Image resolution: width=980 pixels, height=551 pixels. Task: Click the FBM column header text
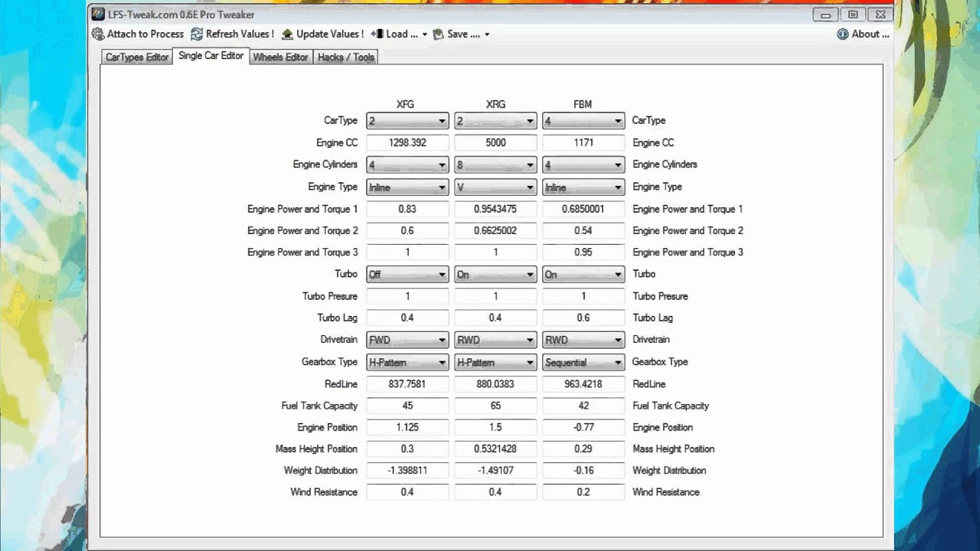583,105
